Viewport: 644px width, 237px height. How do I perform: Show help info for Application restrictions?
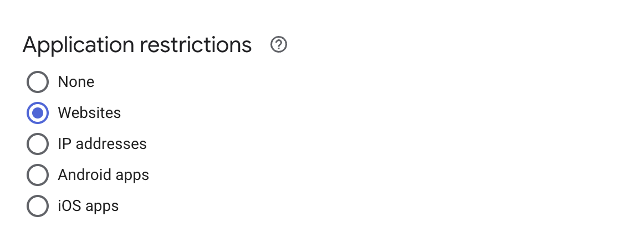click(x=279, y=45)
